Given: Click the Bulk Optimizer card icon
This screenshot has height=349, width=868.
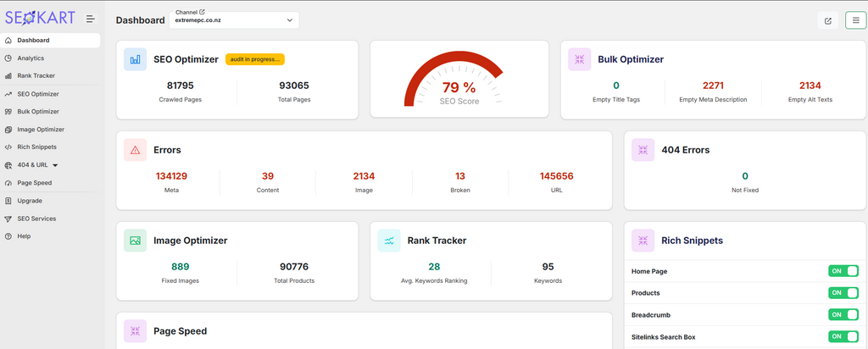Looking at the screenshot, I should (x=580, y=59).
